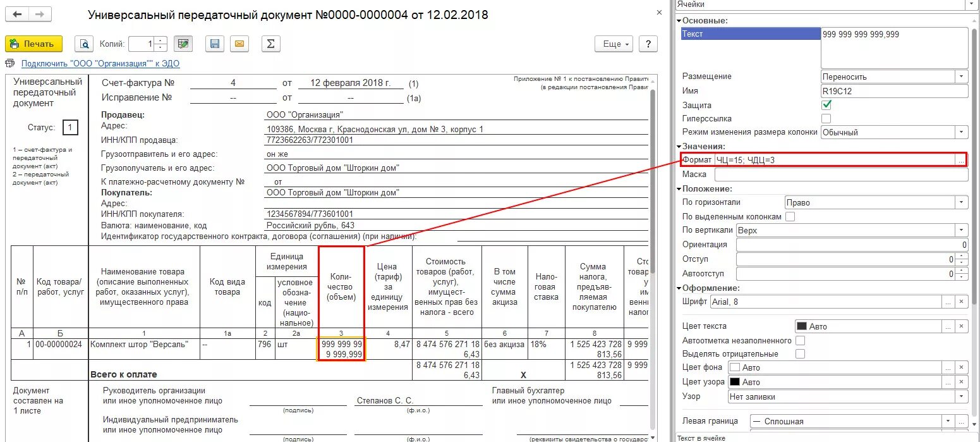Click the Формат value field
The image size is (980, 442).
pos(834,160)
